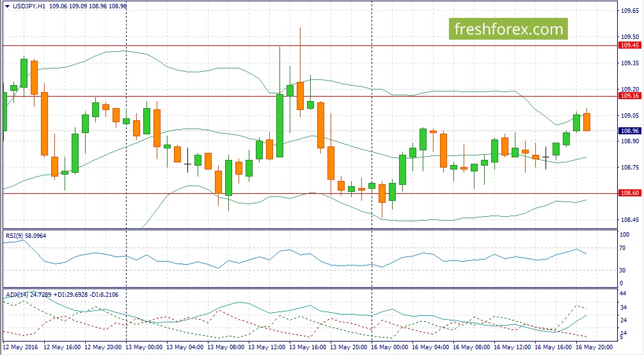Image resolution: width=644 pixels, height=355 pixels.
Task: Select the red 108.60 price label
Action: point(629,193)
